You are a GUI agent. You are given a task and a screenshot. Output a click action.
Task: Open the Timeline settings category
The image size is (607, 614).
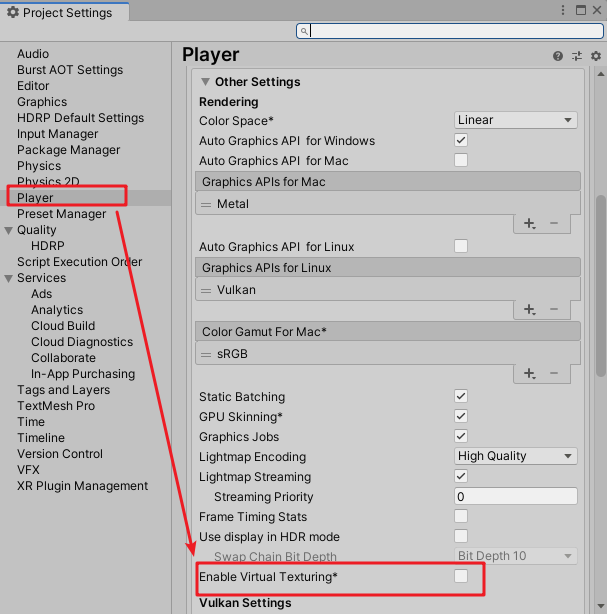coord(40,438)
